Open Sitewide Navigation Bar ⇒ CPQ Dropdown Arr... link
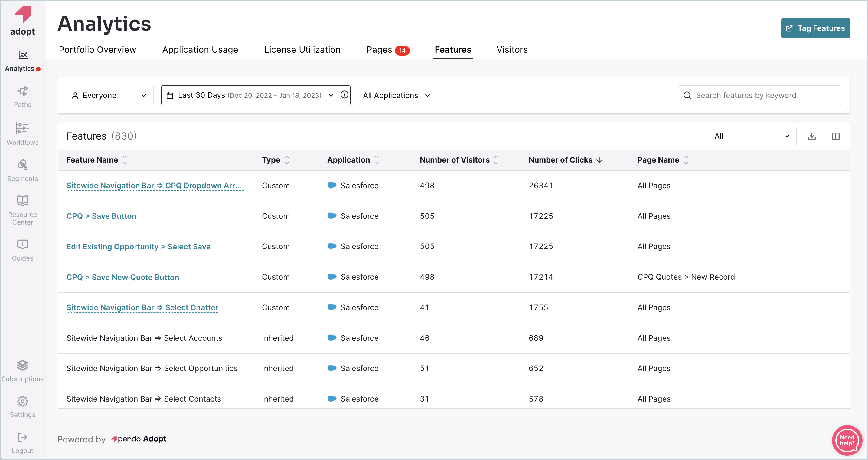Screen dimensions: 868x460 coord(155,186)
